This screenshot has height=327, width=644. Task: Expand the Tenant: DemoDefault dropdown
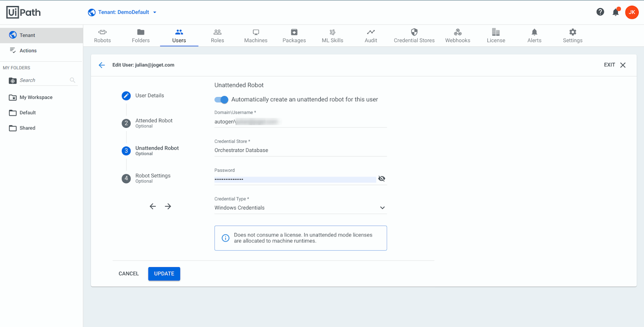[122, 12]
